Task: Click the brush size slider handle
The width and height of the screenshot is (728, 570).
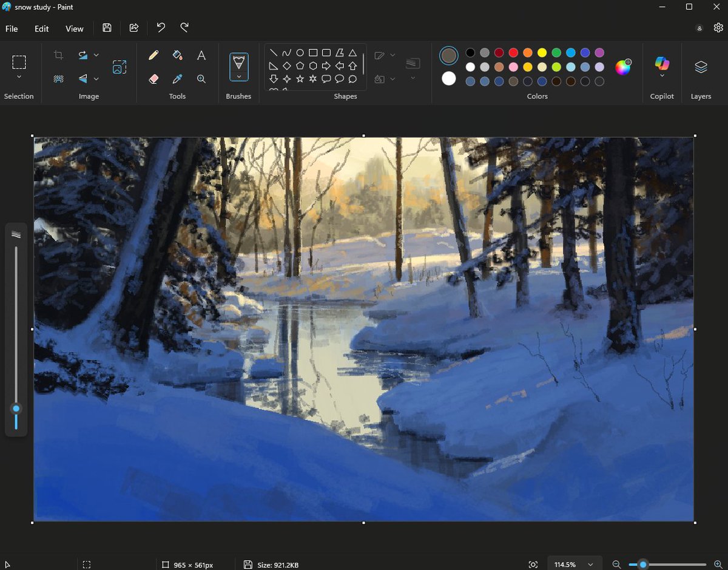Action: 16,409
